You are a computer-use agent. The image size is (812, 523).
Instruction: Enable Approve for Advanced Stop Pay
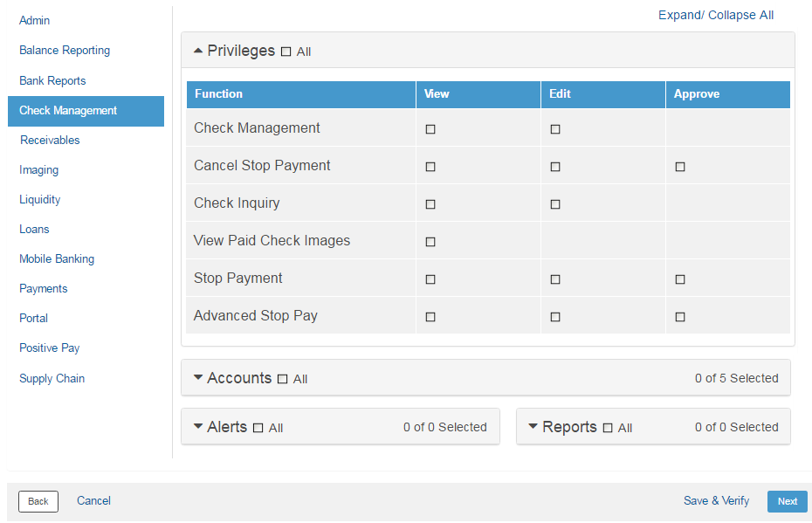pos(680,317)
